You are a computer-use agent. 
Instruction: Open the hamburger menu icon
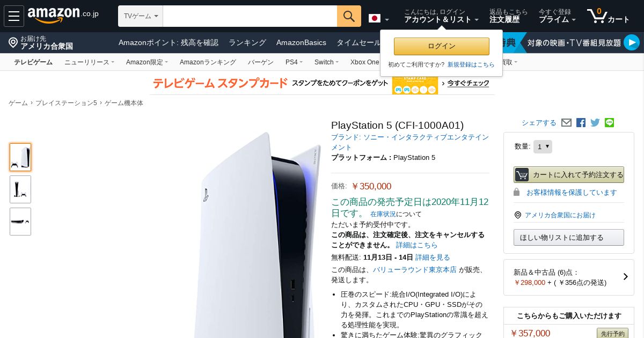14,16
